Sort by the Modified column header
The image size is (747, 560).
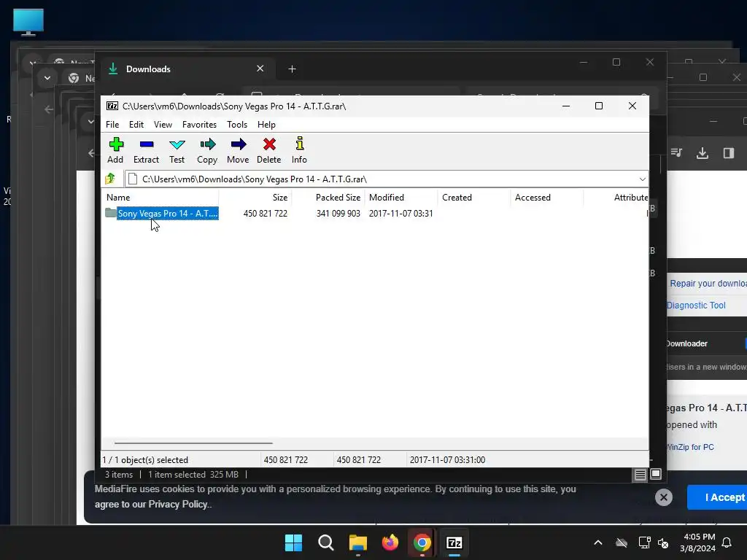pos(401,197)
